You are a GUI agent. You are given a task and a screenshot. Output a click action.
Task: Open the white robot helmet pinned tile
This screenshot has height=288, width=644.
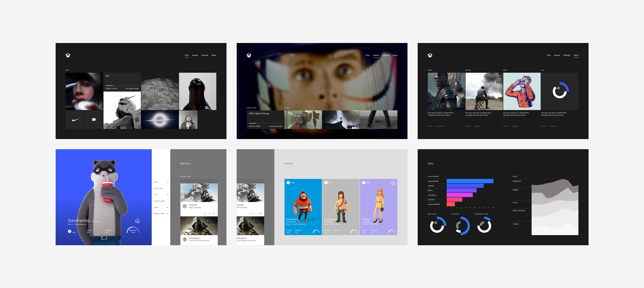click(122, 110)
